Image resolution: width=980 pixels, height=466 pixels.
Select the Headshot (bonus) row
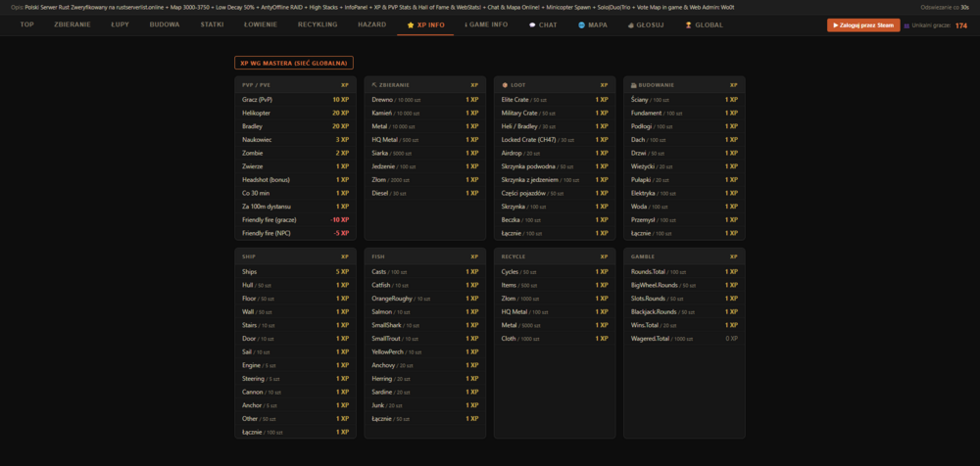coord(295,180)
